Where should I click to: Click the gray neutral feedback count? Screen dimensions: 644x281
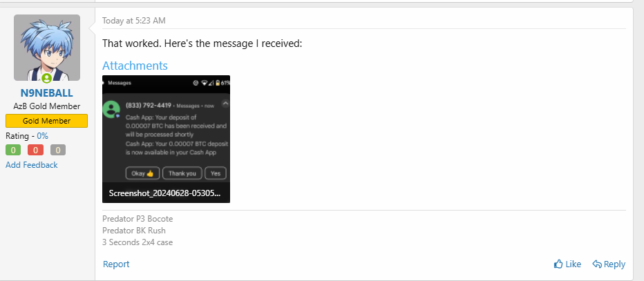(58, 150)
